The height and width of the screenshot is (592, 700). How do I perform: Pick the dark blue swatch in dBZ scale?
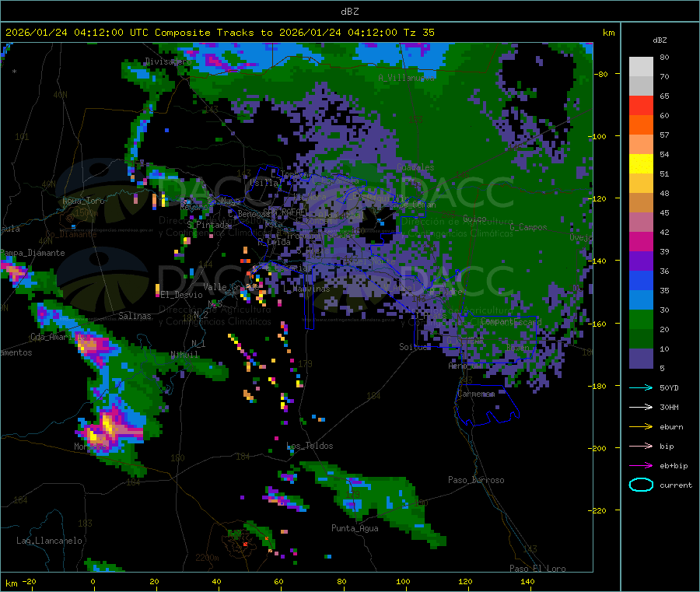(x=641, y=280)
